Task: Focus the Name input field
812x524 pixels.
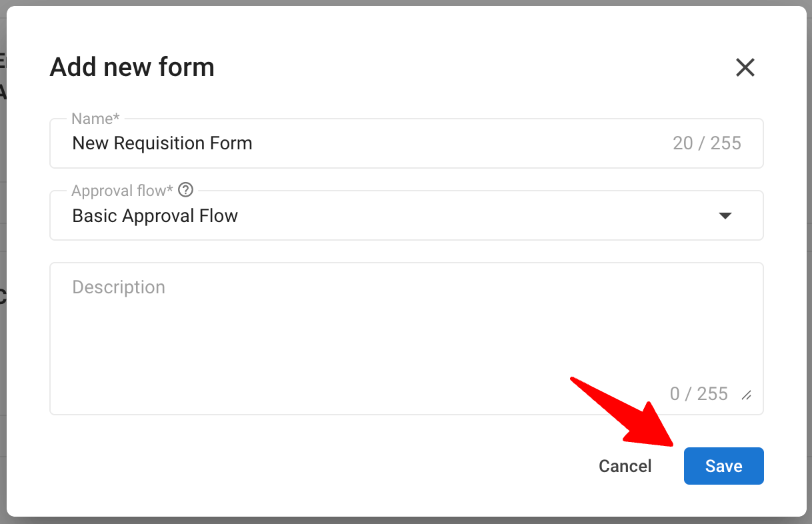Action: click(406, 143)
